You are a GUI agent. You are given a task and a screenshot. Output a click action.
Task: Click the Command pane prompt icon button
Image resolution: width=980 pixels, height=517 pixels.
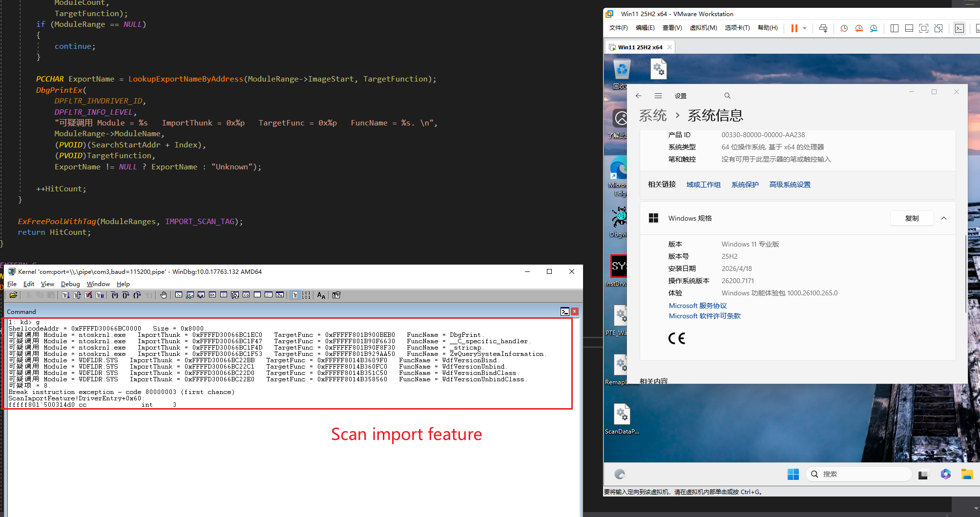(565, 311)
